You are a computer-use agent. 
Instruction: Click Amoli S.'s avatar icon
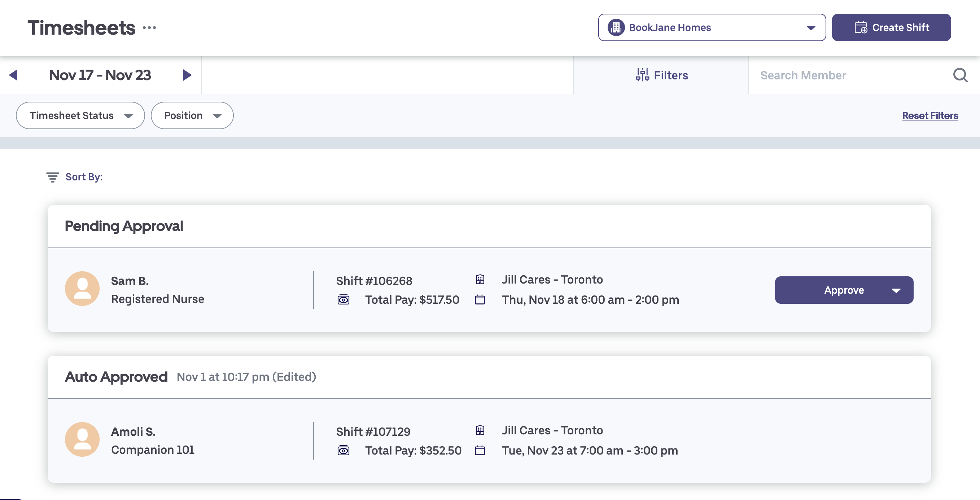[x=82, y=439]
